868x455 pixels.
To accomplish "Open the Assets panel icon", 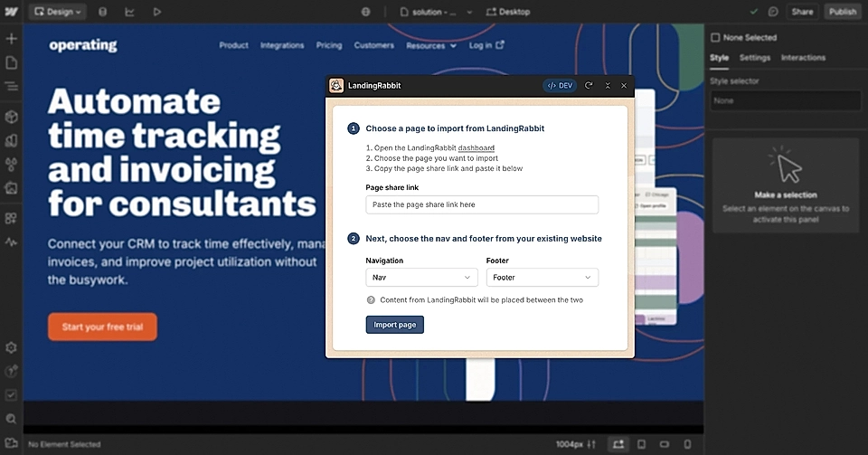I will [11, 188].
